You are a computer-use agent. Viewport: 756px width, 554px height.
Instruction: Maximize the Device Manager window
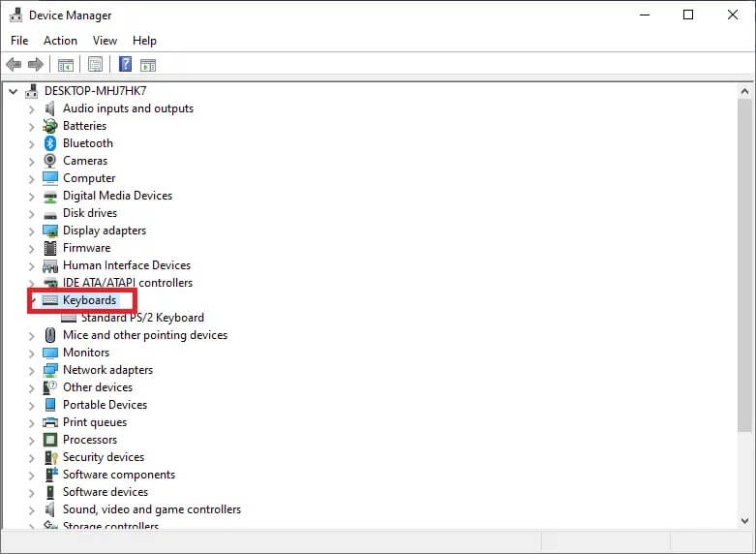[688, 15]
